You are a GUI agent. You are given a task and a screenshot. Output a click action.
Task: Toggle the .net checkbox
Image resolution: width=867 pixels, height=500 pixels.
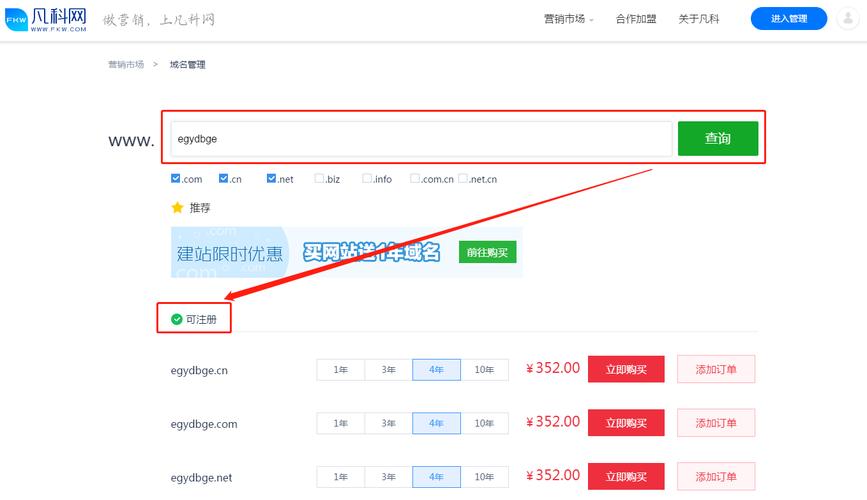(271, 178)
